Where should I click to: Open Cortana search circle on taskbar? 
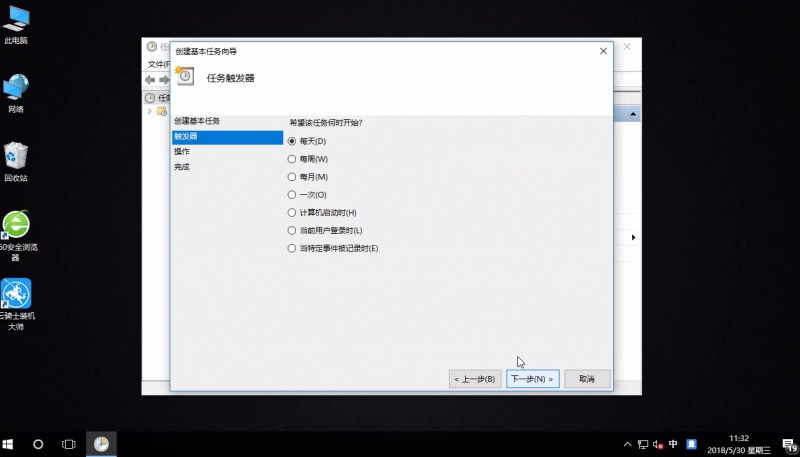click(38, 444)
